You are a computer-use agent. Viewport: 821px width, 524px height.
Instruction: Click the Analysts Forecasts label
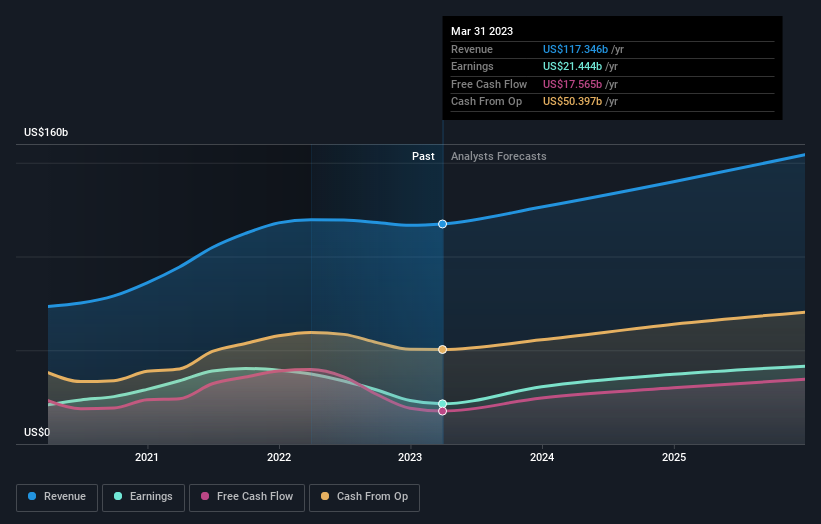coord(498,156)
